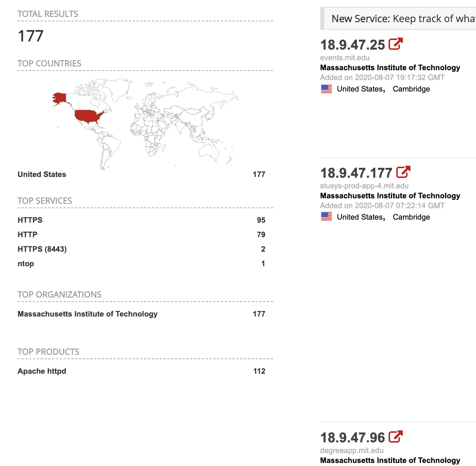
Task: Click United States link under 18.9.47.177
Action: pyautogui.click(x=360, y=217)
